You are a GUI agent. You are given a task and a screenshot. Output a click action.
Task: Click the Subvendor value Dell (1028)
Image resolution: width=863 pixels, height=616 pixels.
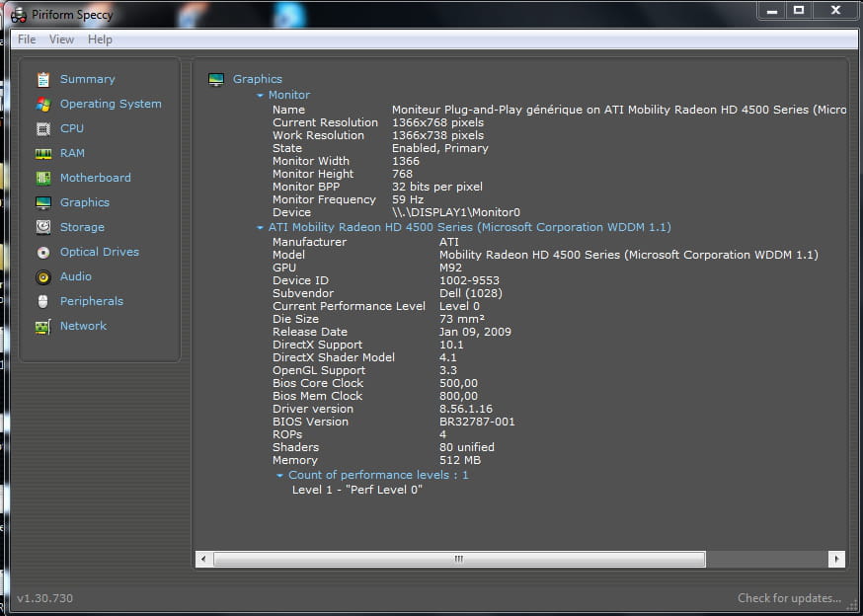pyautogui.click(x=471, y=293)
